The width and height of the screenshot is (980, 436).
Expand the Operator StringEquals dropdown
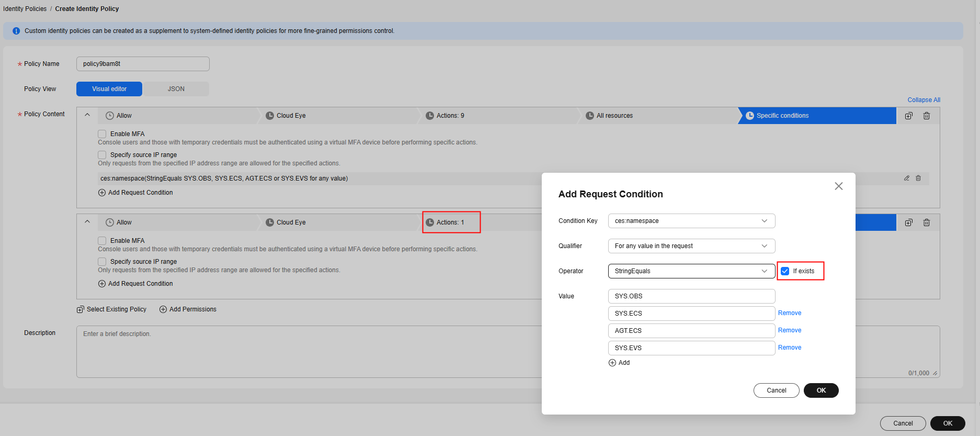coord(691,271)
